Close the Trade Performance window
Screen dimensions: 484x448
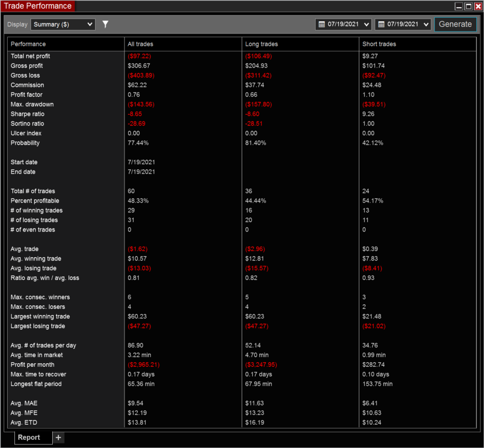point(478,6)
